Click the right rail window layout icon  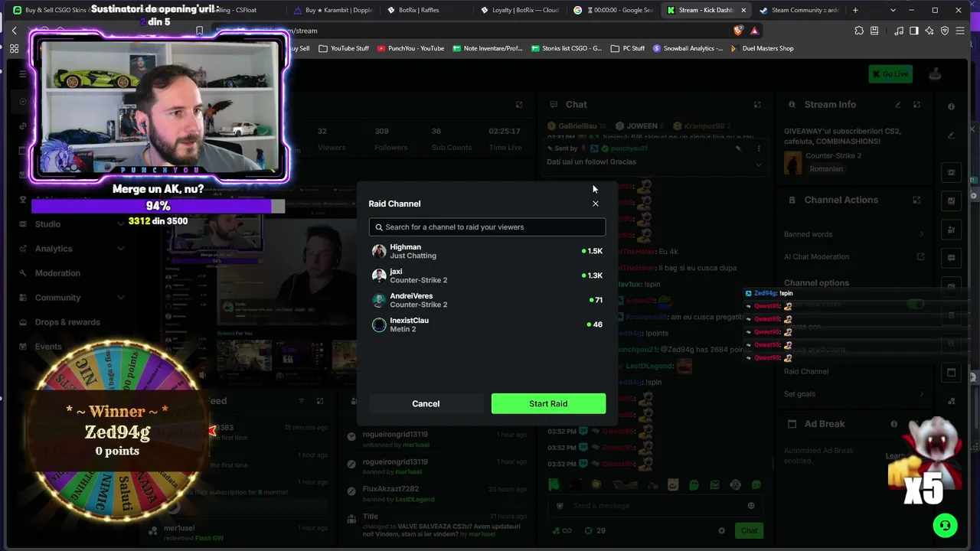951,373
